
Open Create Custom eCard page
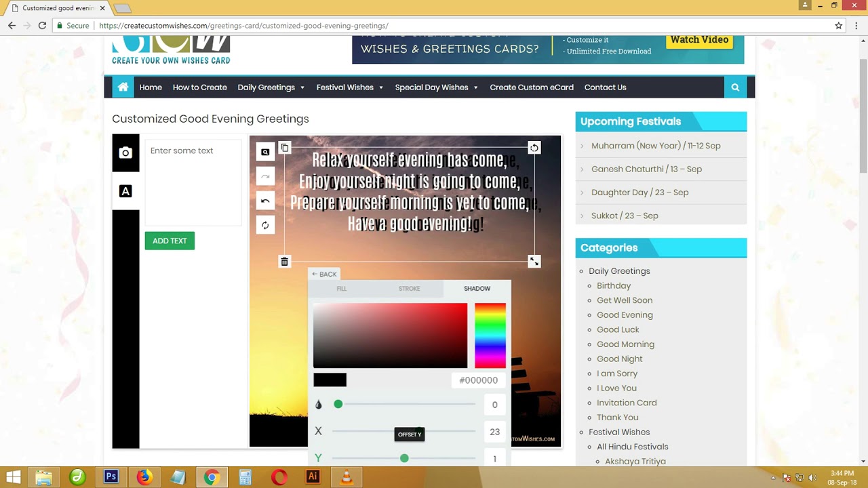click(x=532, y=87)
